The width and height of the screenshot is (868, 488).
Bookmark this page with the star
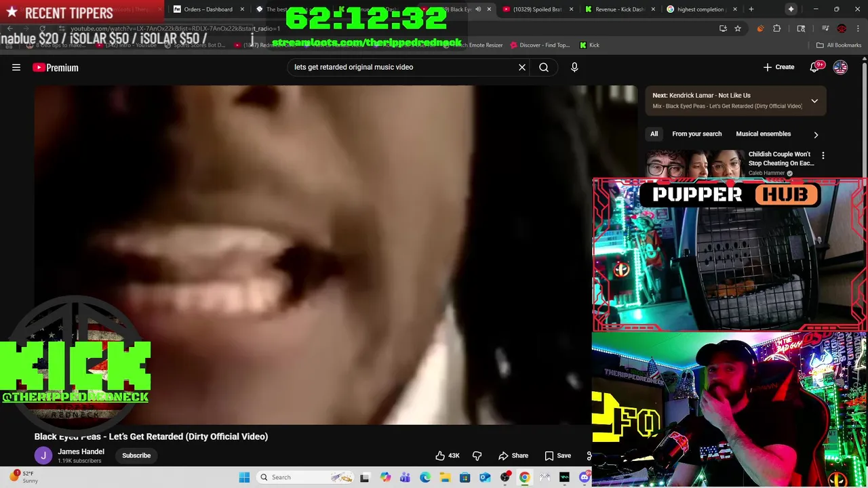pyautogui.click(x=737, y=28)
